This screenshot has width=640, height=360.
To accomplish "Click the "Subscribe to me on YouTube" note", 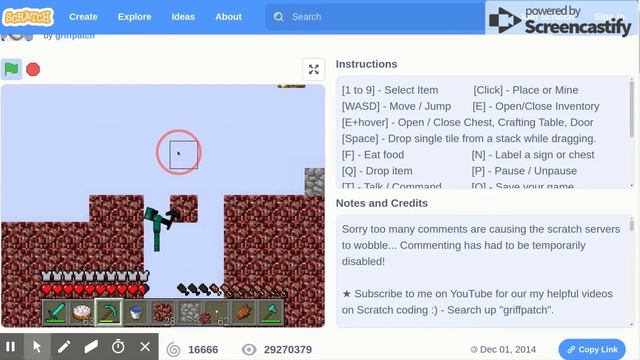I will 477,302.
